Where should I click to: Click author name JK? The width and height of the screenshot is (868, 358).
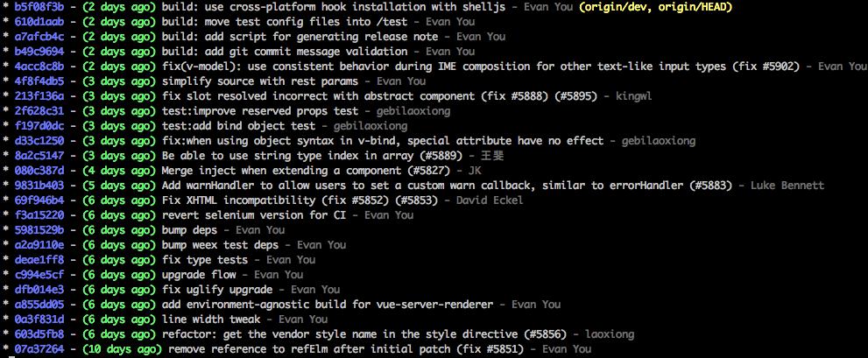point(475,171)
